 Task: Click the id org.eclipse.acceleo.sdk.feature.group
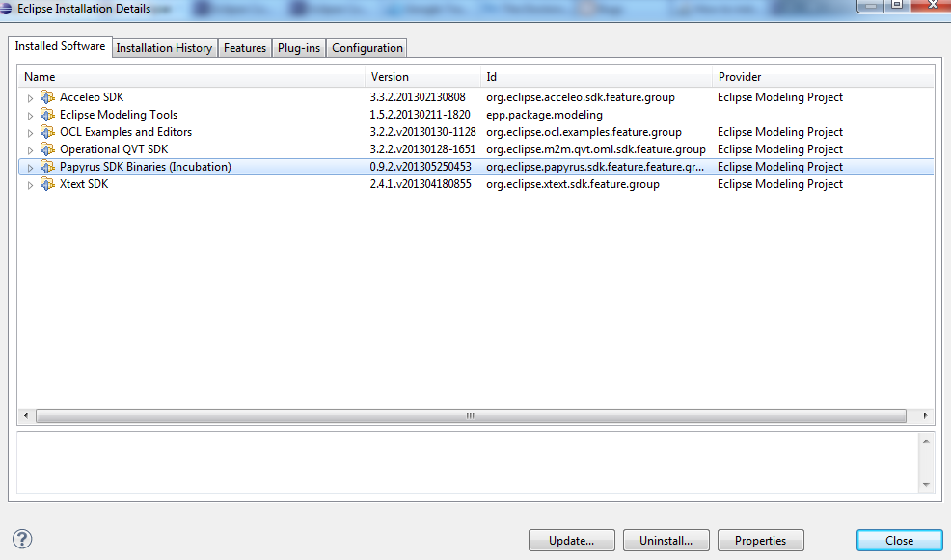(581, 97)
